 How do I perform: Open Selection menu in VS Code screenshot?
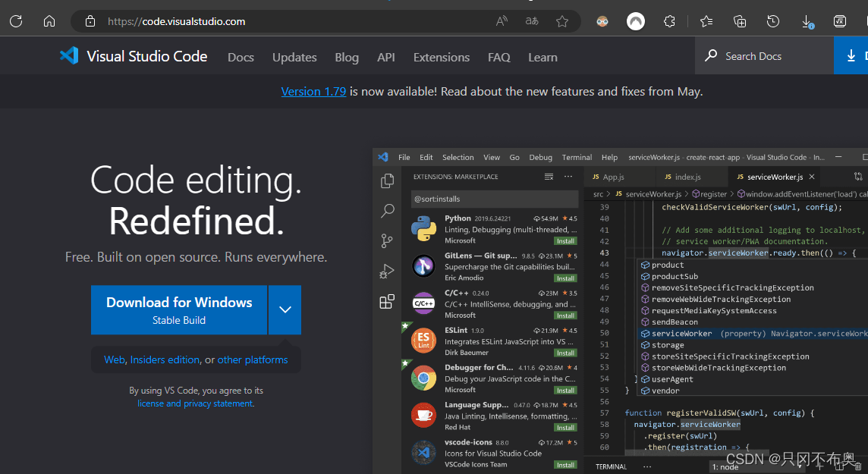point(458,157)
